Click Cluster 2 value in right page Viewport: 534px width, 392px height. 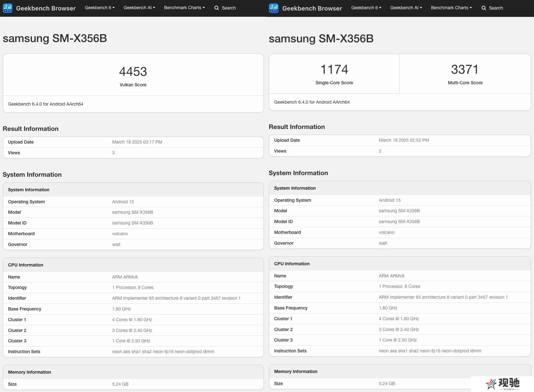pyautogui.click(x=399, y=329)
